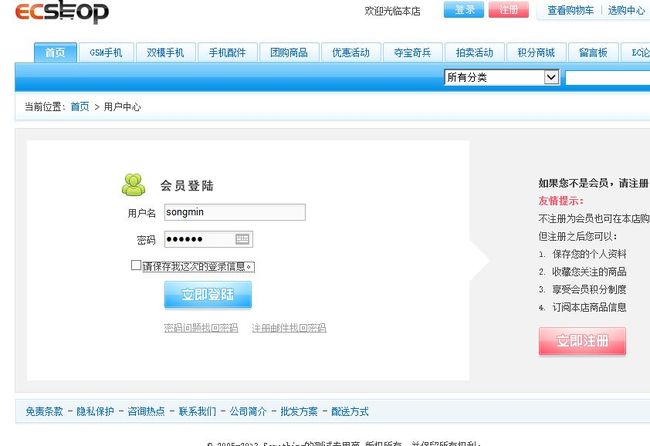This screenshot has height=446, width=650.
Task: Open the 批发方案 footer link
Action: [x=299, y=412]
